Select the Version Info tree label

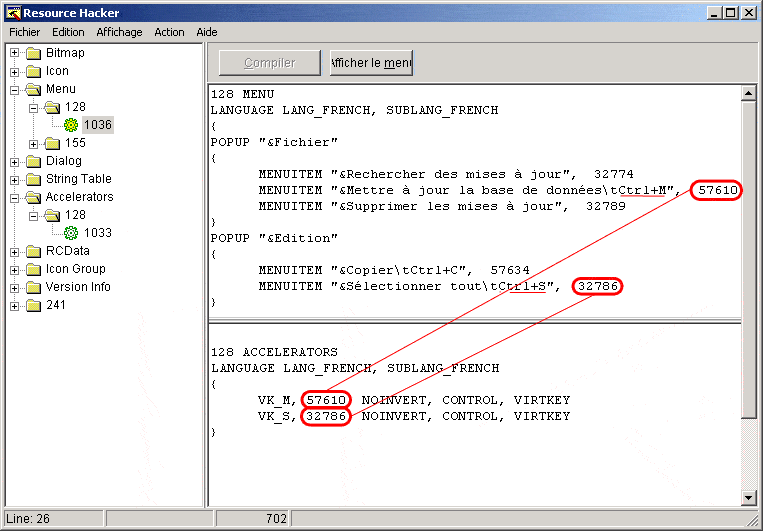click(x=78, y=287)
